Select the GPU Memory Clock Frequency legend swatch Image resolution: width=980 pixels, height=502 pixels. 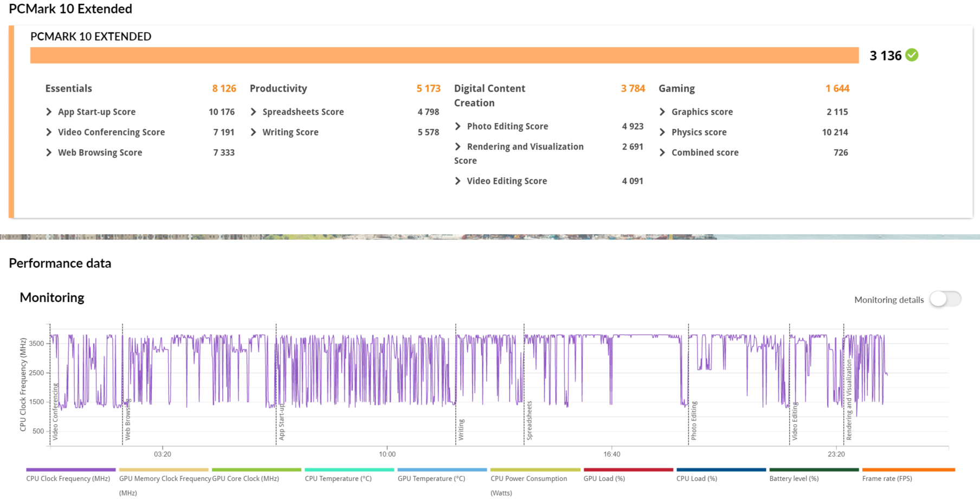click(x=164, y=470)
